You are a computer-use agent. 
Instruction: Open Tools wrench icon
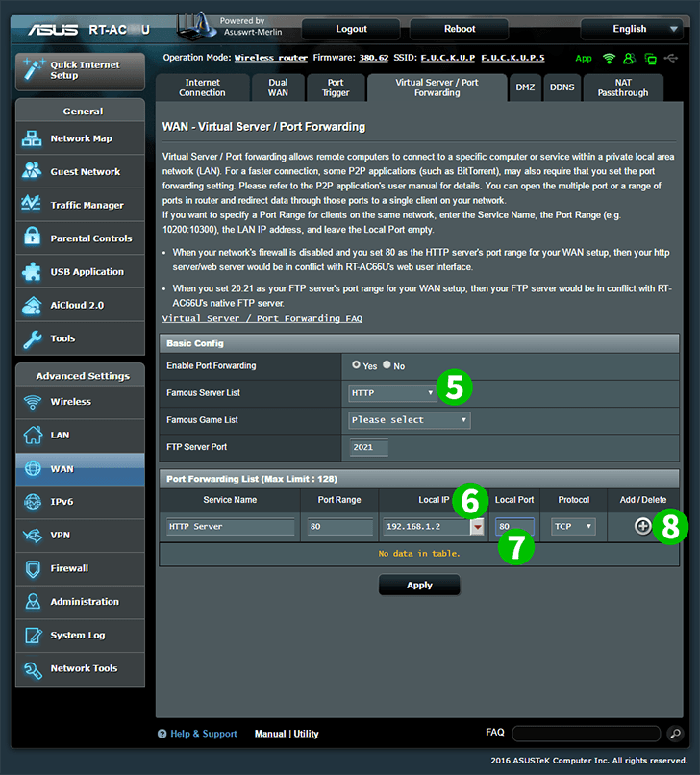coord(33,339)
